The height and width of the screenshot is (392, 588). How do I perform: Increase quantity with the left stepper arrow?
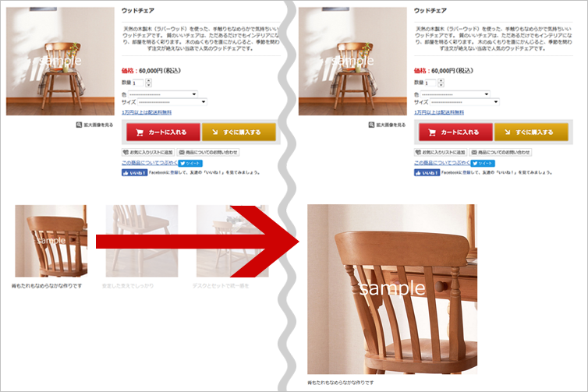pyautogui.click(x=148, y=80)
